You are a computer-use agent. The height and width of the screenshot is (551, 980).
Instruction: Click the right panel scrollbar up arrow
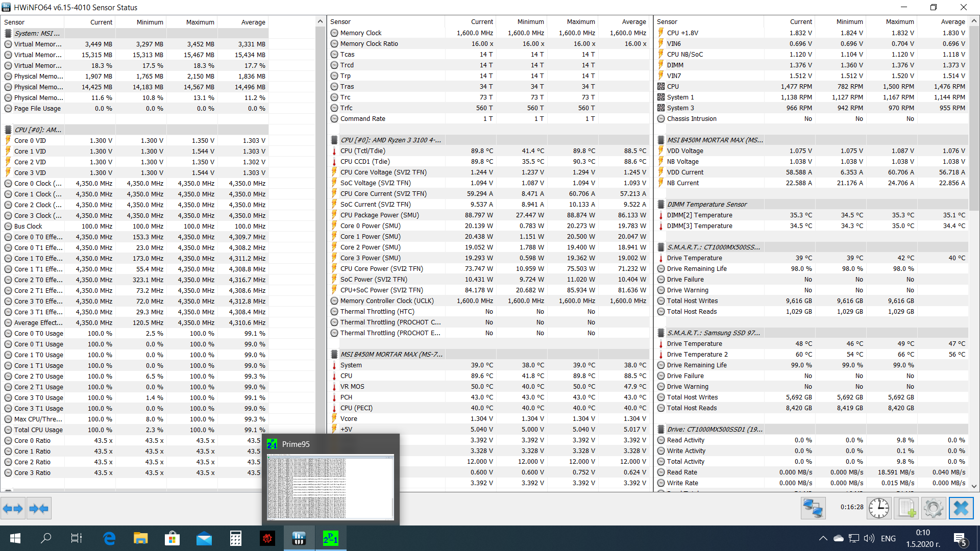pyautogui.click(x=974, y=21)
